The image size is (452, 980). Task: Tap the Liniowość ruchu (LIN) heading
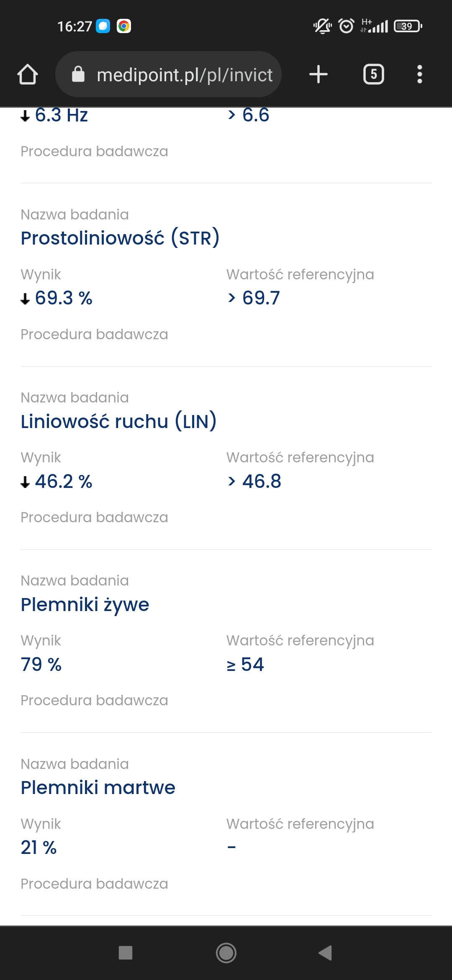pos(118,421)
